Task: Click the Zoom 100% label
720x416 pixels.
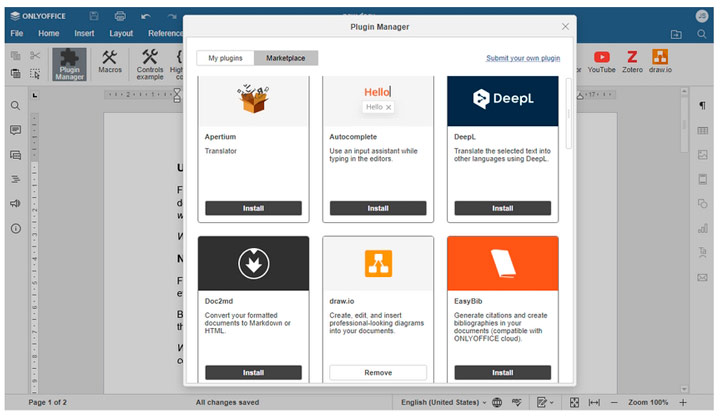Action: [648, 402]
